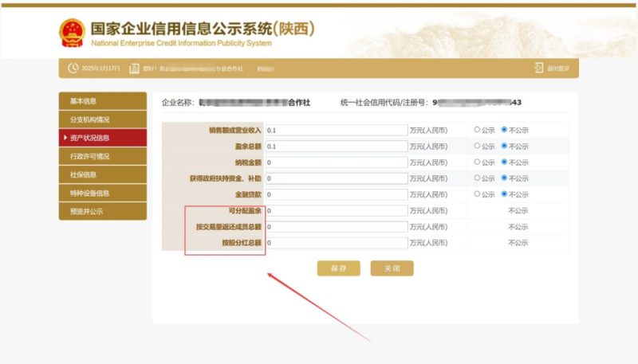Open the 社保信息 sidebar section
This screenshot has height=364, width=638.
(x=103, y=174)
